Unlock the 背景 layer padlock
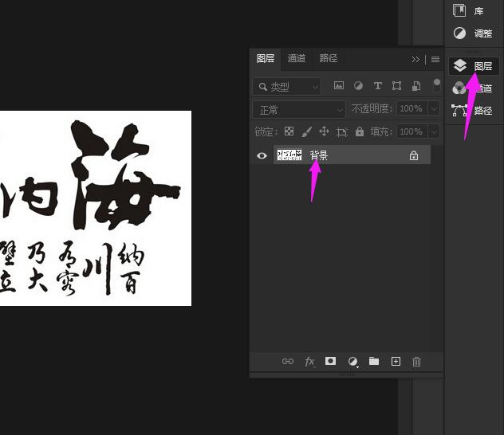Image resolution: width=504 pixels, height=435 pixels. [x=414, y=155]
